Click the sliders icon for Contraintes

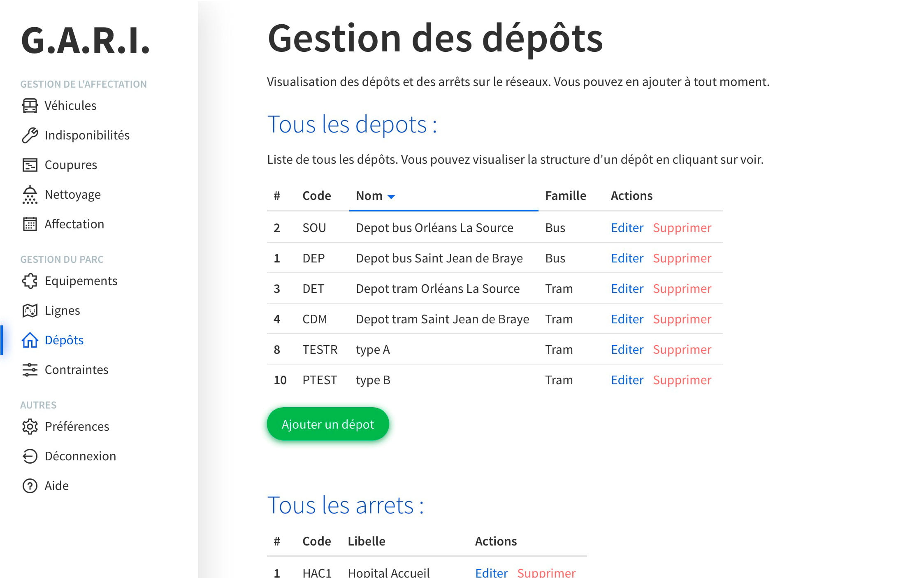tap(30, 370)
